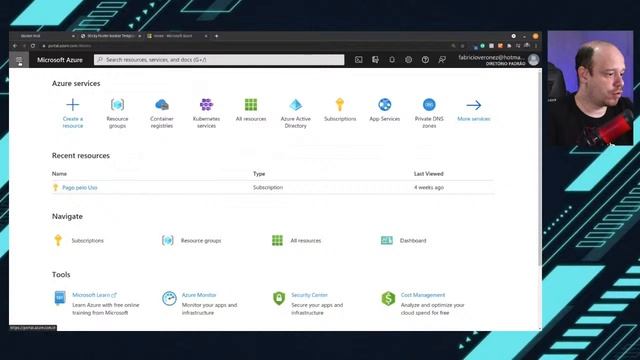This screenshot has height=360, width=640.
Task: Click the Cost Management dollar icon
Action: pos(388,298)
